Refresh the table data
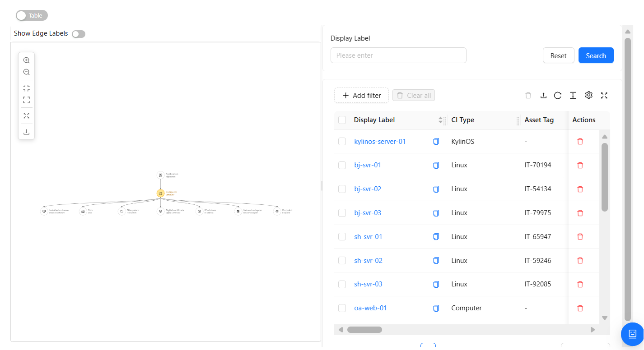The width and height of the screenshot is (644, 350). [x=558, y=95]
